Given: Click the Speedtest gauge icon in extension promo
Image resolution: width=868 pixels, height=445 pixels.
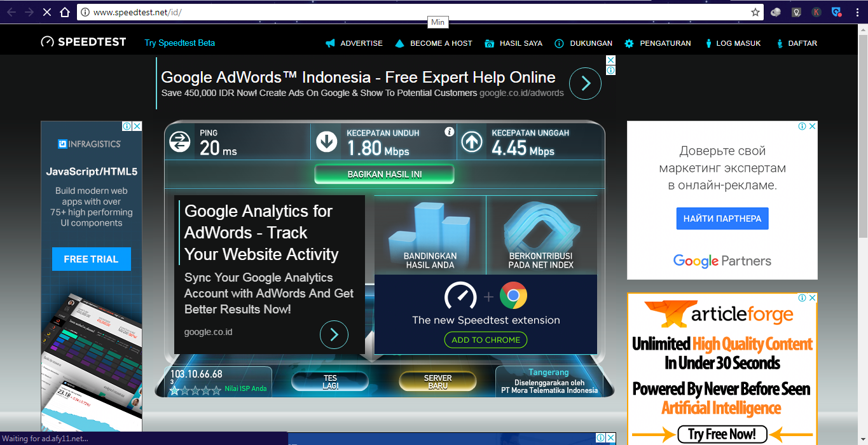Looking at the screenshot, I should point(460,296).
